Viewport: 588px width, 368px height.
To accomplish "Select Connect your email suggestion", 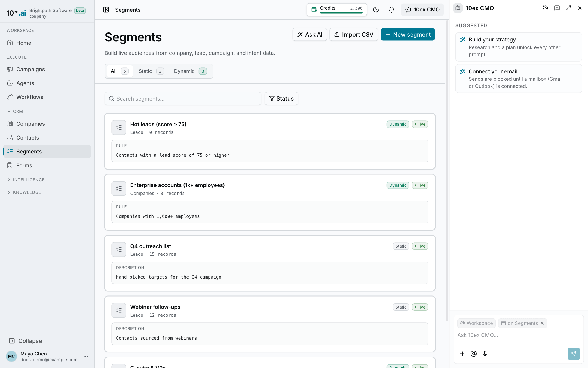I will tap(519, 79).
